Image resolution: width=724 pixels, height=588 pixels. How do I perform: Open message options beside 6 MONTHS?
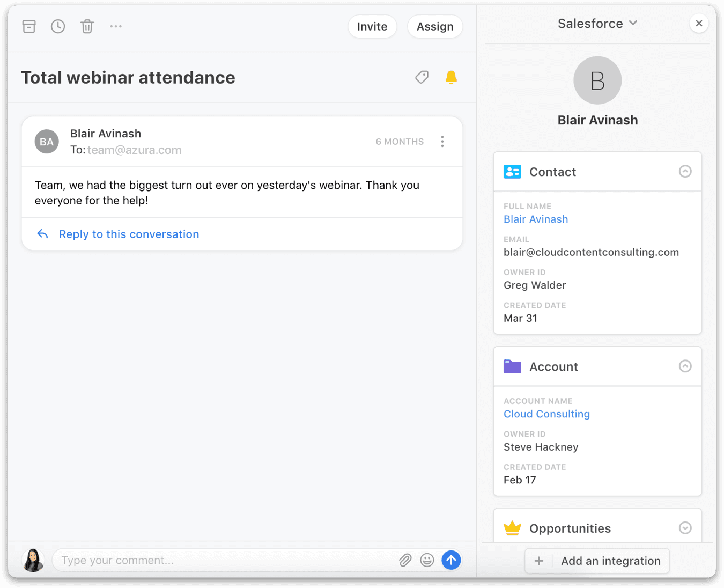click(x=442, y=142)
